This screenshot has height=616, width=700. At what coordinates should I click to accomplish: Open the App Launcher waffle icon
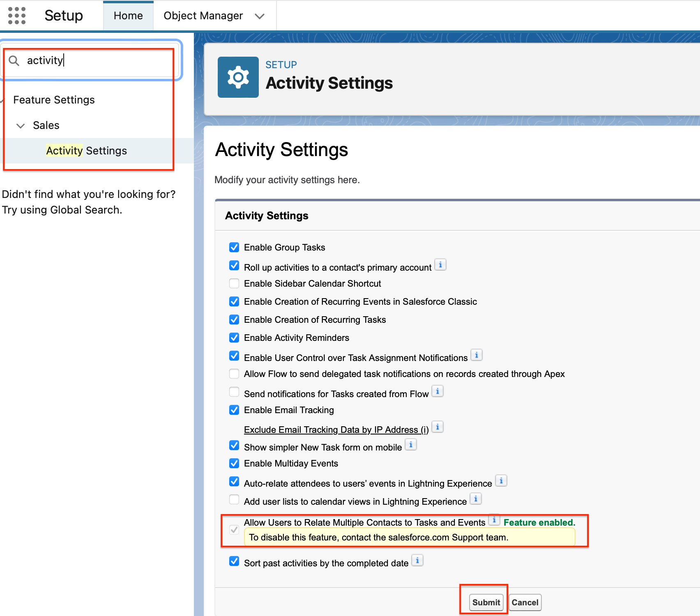pyautogui.click(x=16, y=15)
